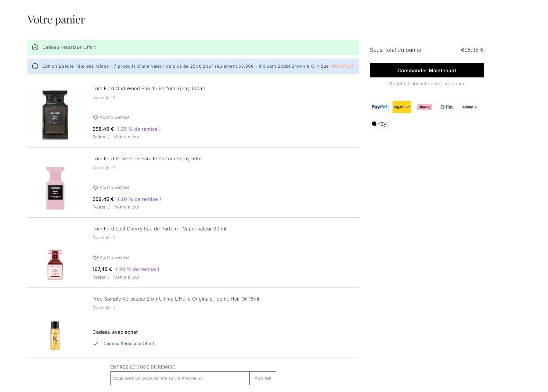The height and width of the screenshot is (392, 548).
Task: Open Tom Ford Lost Cherry bottle thumbnail
Action: tap(55, 265)
